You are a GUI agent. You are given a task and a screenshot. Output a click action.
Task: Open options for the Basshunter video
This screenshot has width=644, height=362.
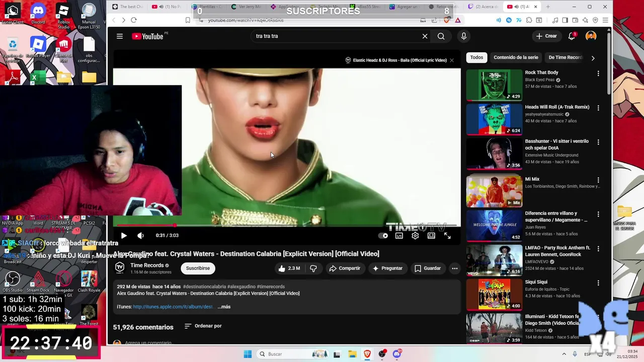pyautogui.click(x=598, y=142)
